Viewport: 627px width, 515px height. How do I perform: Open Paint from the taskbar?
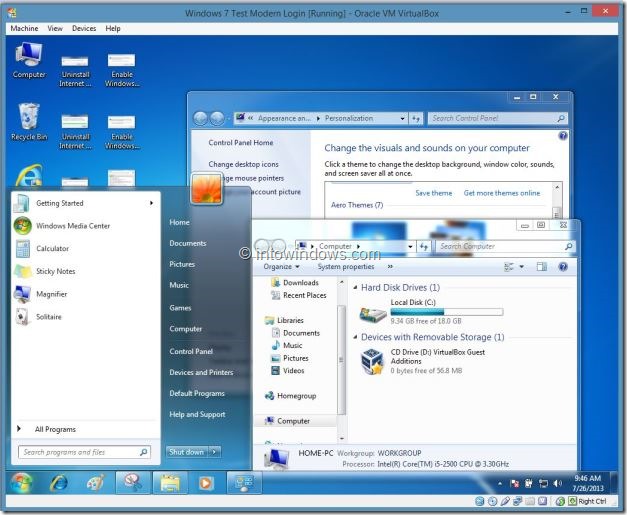pos(95,483)
